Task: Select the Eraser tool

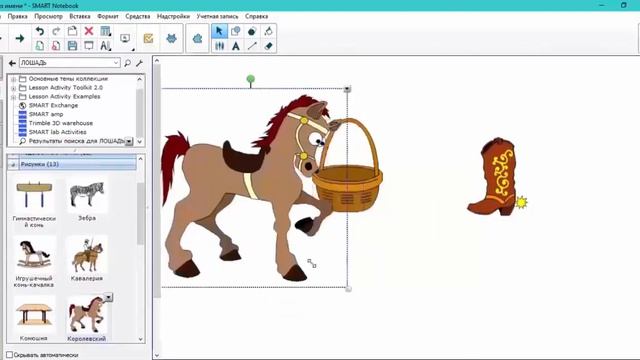Action: click(x=268, y=46)
